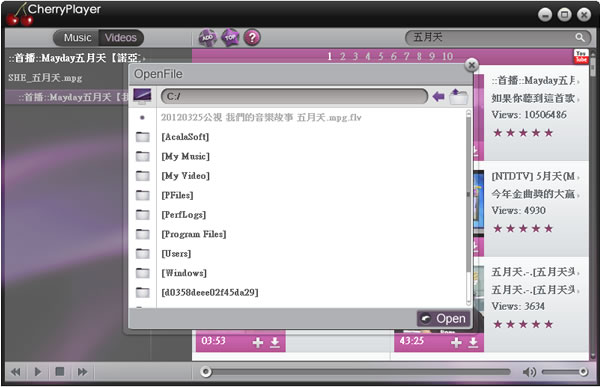
Task: Select the [My Music] folder
Action: (186, 156)
